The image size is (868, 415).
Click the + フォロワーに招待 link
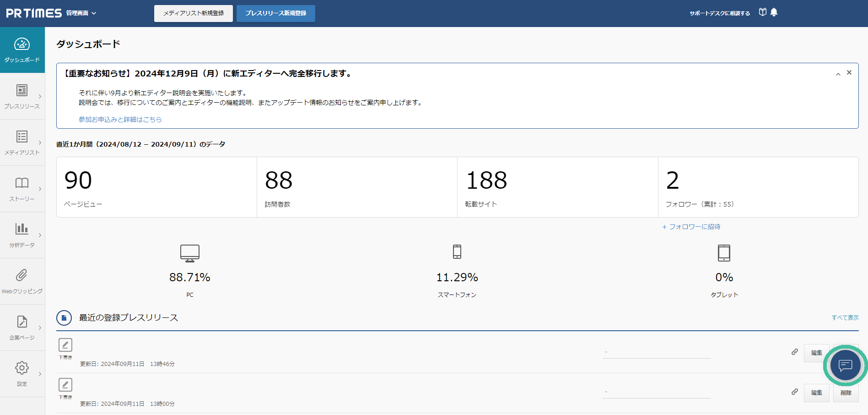pyautogui.click(x=691, y=227)
